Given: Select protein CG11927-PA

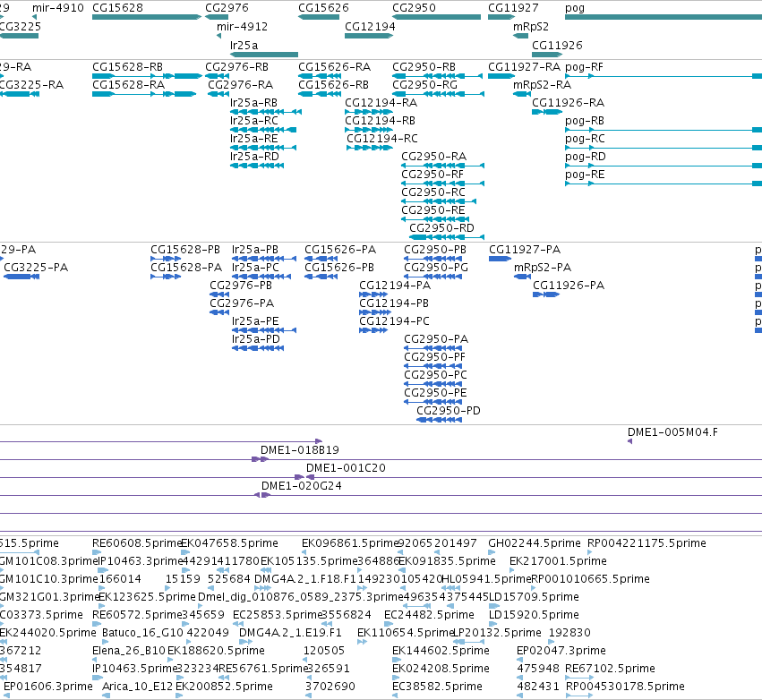Looking at the screenshot, I should point(500,259).
